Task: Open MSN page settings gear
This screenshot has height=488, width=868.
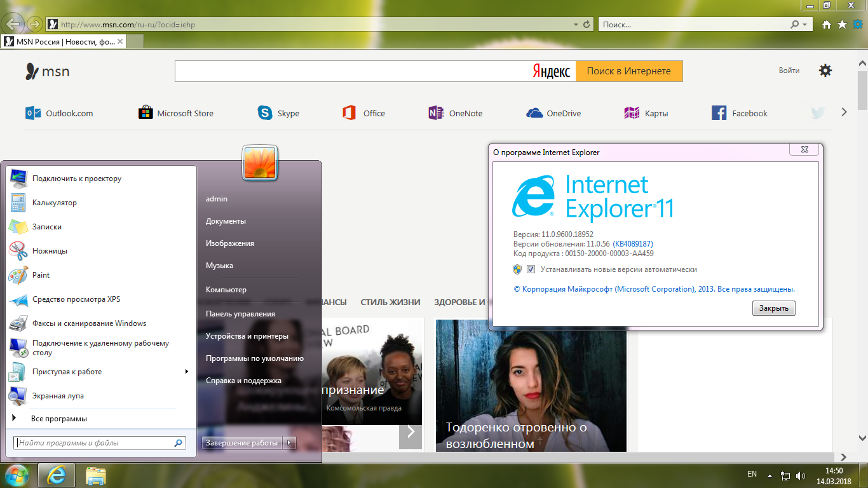Action: click(825, 71)
